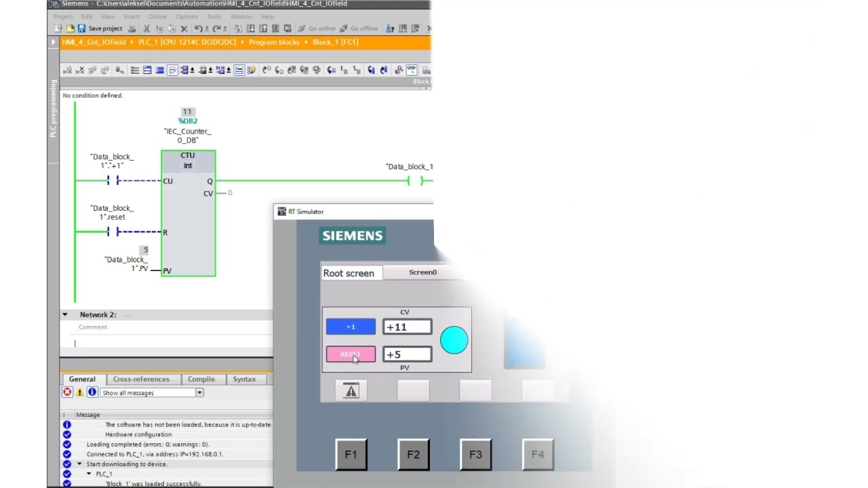Click Program blocks in the breadcrumb
The height and width of the screenshot is (488, 868).
tap(274, 42)
